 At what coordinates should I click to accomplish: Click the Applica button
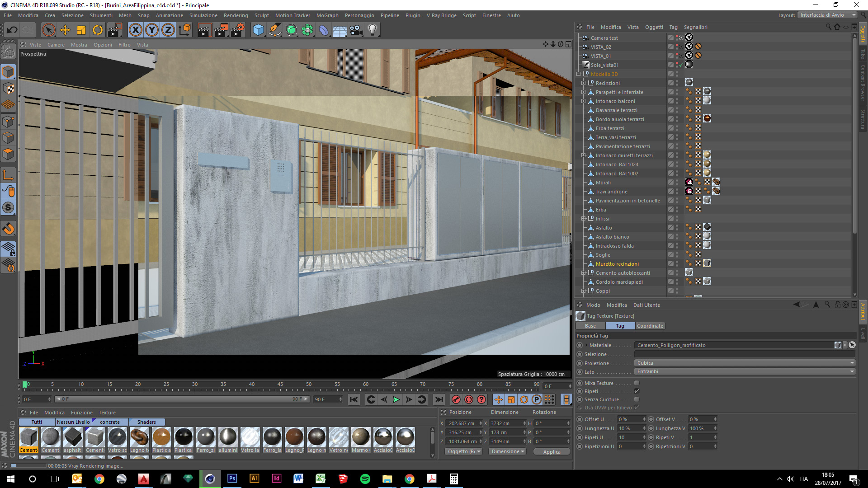(552, 451)
